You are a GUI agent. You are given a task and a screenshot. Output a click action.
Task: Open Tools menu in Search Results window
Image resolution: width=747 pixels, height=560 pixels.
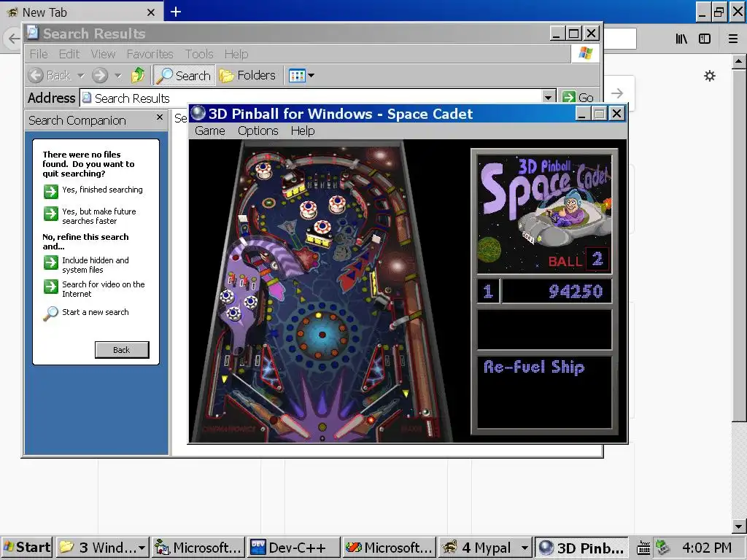(199, 54)
